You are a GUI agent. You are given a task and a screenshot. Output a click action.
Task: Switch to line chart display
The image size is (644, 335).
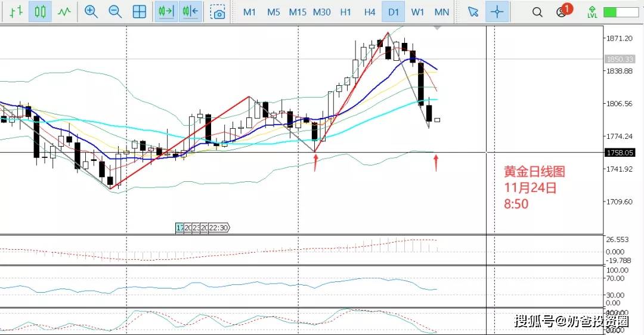click(x=64, y=11)
